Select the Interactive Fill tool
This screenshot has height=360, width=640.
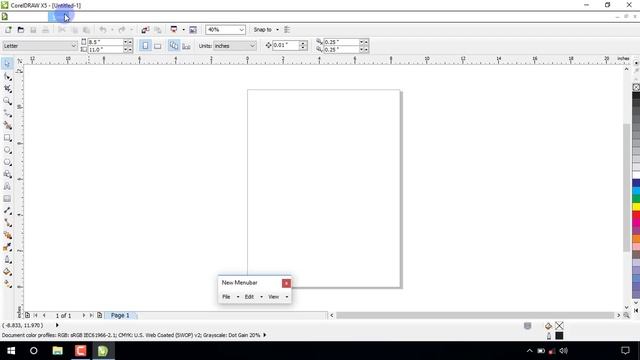point(7,284)
